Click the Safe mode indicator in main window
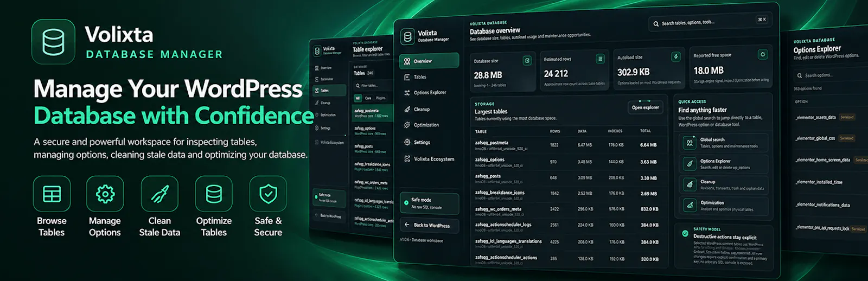Image resolution: width=868 pixels, height=281 pixels. point(429,203)
